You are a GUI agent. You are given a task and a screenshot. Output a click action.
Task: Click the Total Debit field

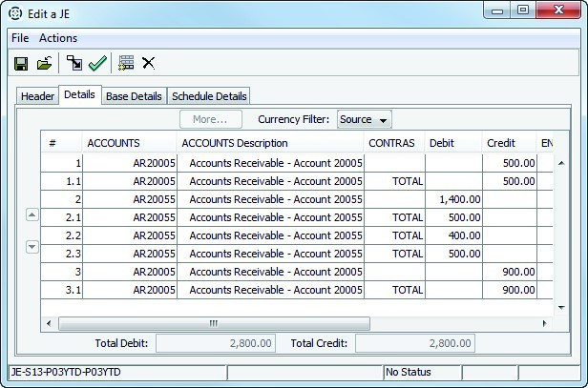tap(217, 343)
